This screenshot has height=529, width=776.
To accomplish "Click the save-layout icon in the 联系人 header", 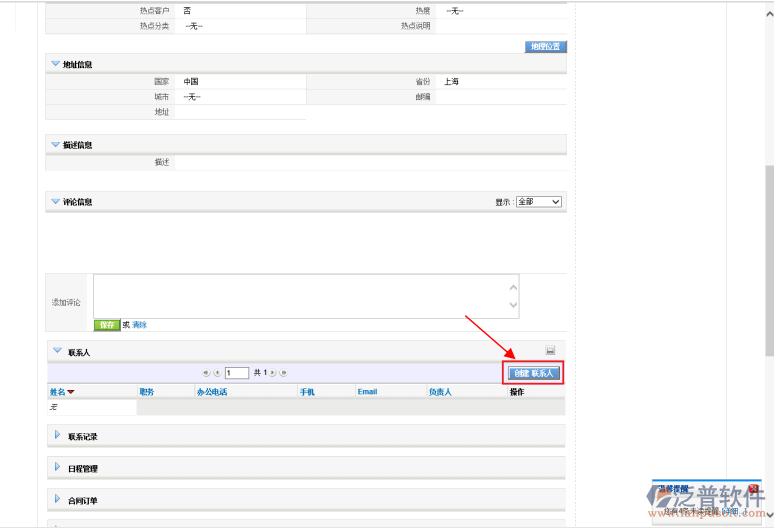I will click(550, 350).
